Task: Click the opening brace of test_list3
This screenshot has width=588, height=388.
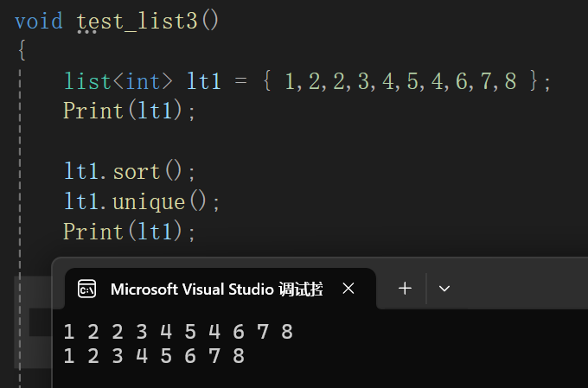Action: pos(22,50)
